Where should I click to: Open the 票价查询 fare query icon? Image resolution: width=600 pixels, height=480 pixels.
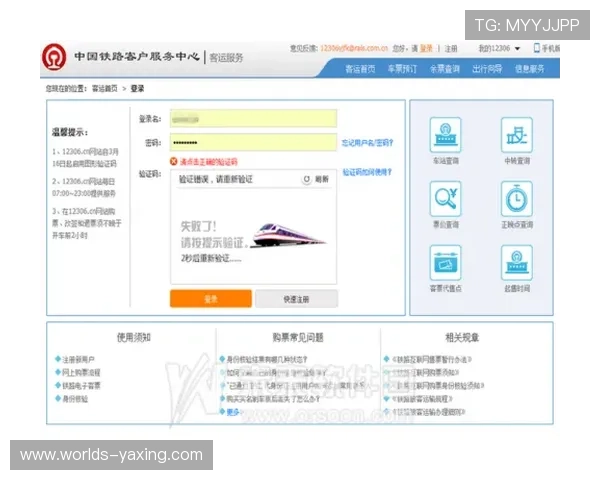coord(445,199)
